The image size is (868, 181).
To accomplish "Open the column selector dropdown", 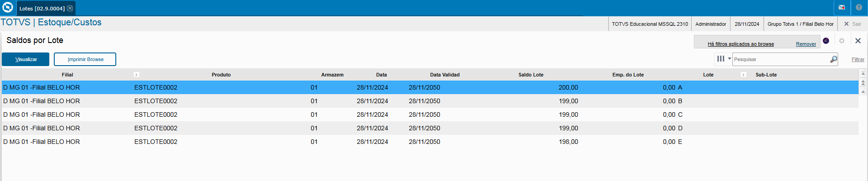I will [723, 59].
